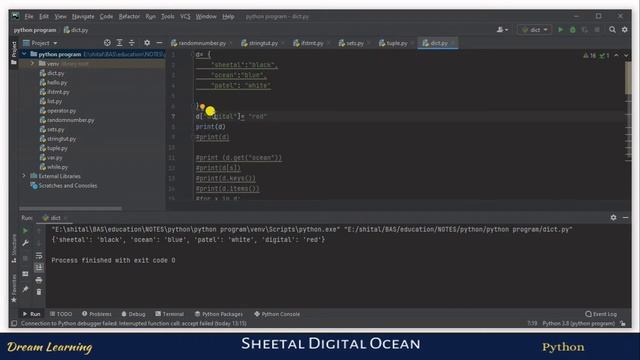The image size is (640, 360).
Task: Open the Tools menu
Action: pos(167,17)
